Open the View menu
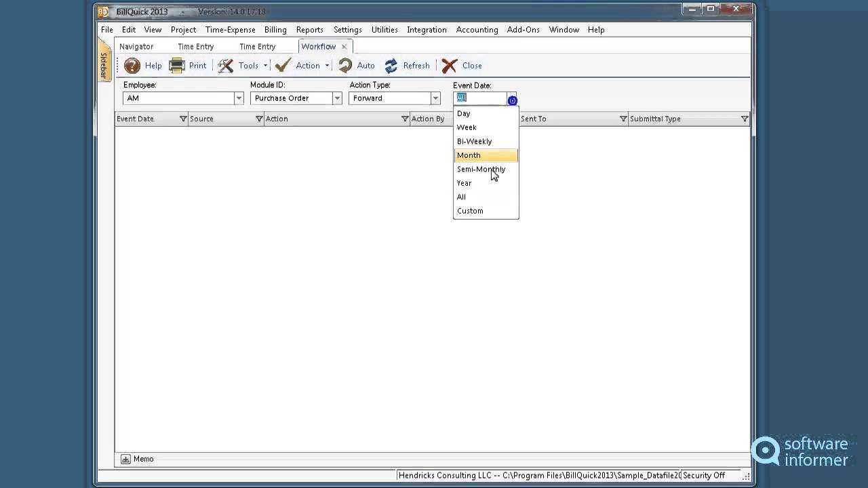868x488 pixels. (153, 30)
